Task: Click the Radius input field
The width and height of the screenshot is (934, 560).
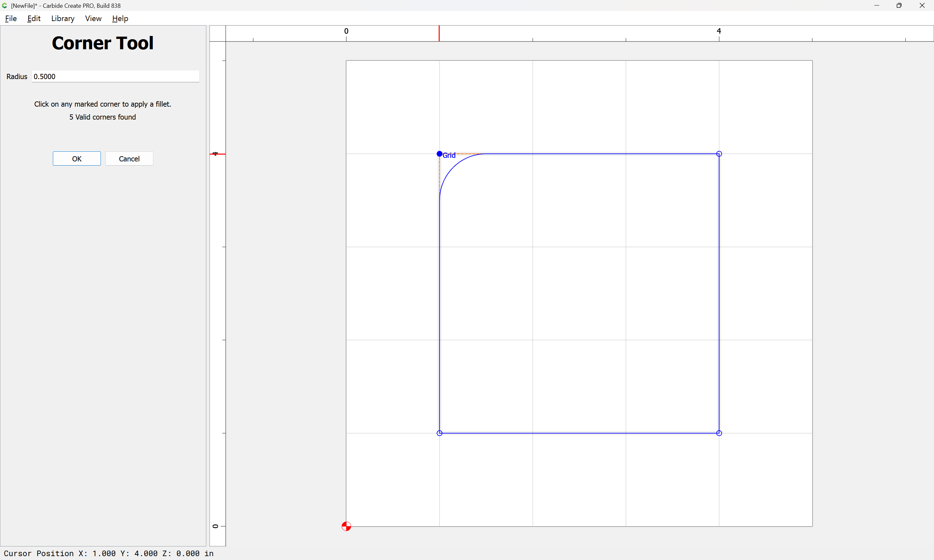Action: [115, 76]
